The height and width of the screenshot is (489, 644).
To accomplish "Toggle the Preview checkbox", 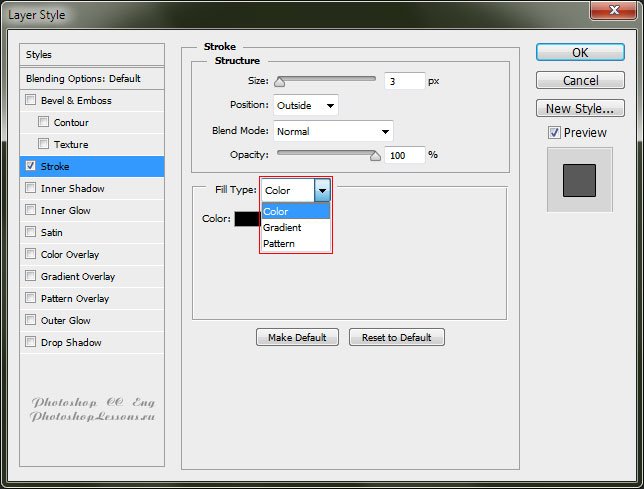I will point(554,132).
